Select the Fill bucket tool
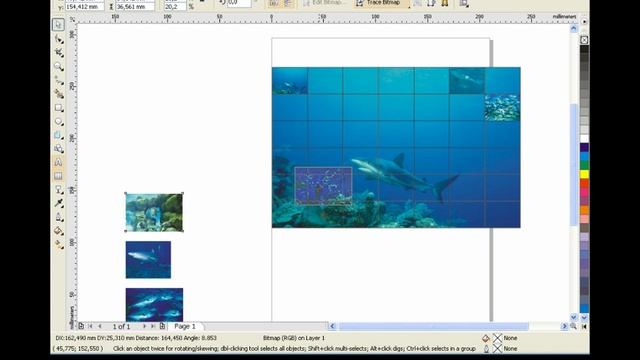Viewport: 640px width, 360px height. click(58, 231)
